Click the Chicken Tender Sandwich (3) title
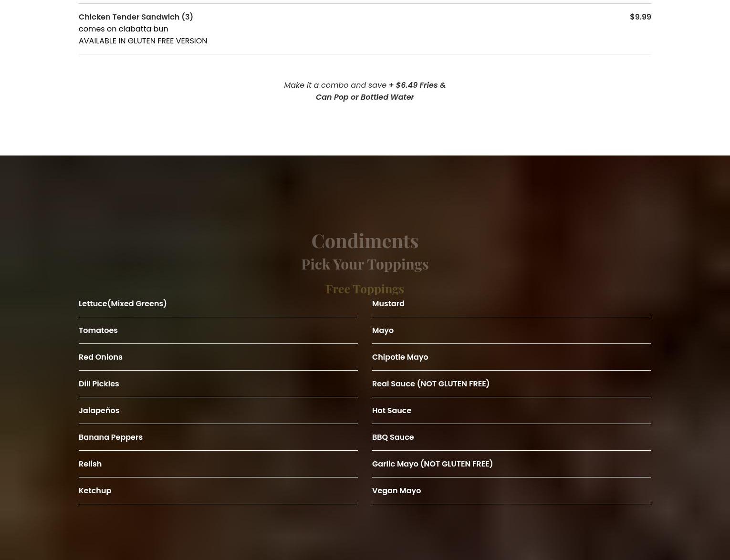Viewport: 730px width, 560px height. 136,17
